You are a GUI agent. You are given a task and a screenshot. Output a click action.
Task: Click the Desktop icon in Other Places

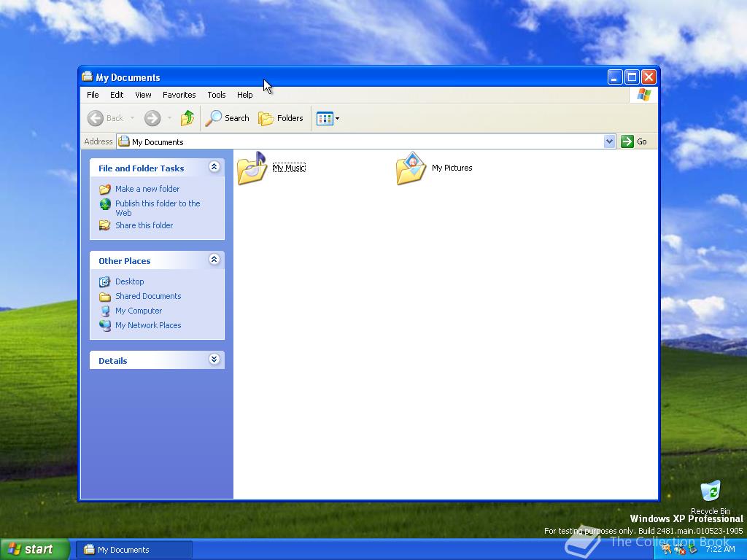[105, 282]
